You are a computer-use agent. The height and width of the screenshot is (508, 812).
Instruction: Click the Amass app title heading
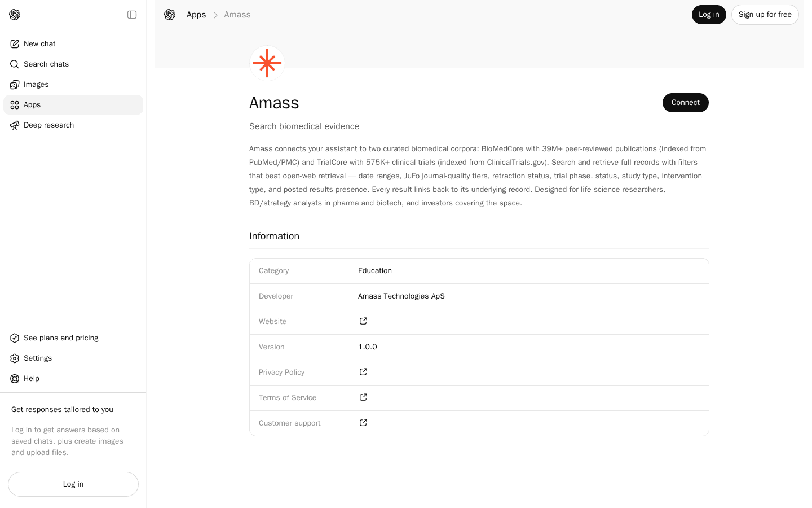click(274, 103)
